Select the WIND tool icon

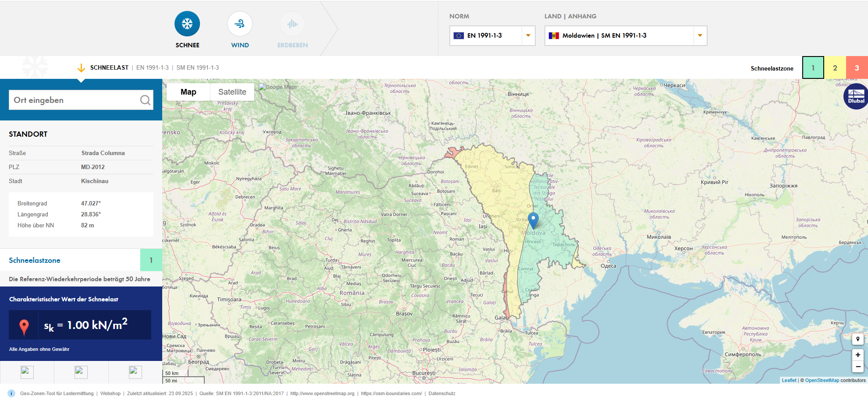click(x=240, y=24)
